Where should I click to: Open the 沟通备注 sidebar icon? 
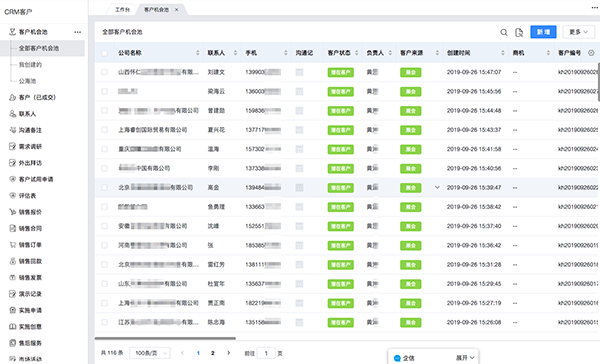click(x=13, y=130)
